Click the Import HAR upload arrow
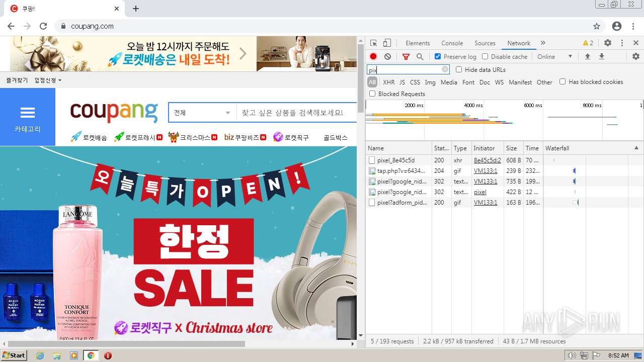644x362 pixels. point(587,57)
